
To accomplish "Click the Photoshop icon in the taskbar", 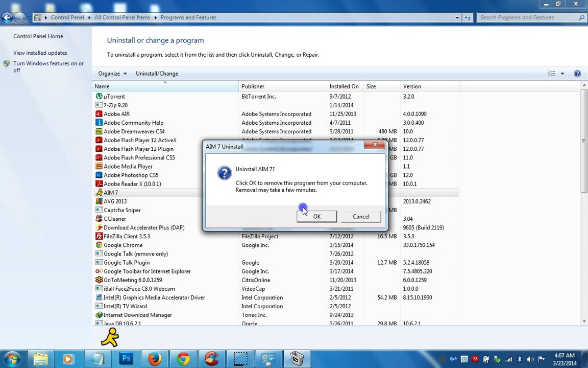I will coord(126,359).
